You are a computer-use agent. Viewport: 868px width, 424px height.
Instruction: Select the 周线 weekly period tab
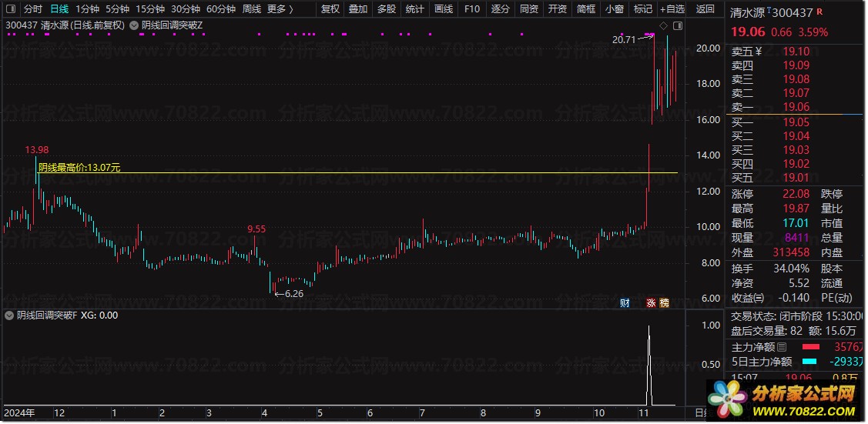tap(252, 8)
